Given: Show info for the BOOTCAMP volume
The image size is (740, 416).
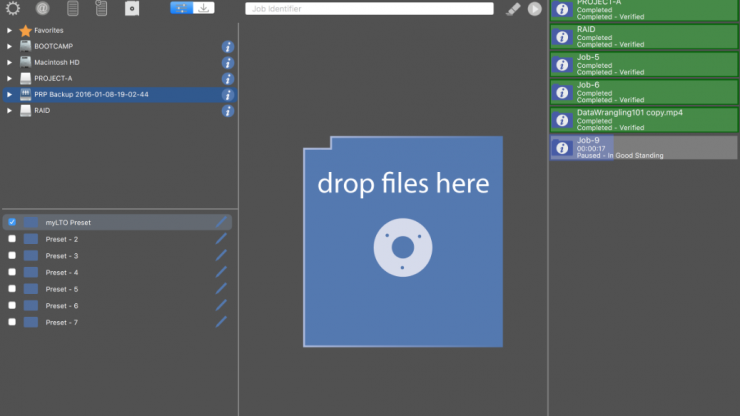Looking at the screenshot, I should click(228, 46).
